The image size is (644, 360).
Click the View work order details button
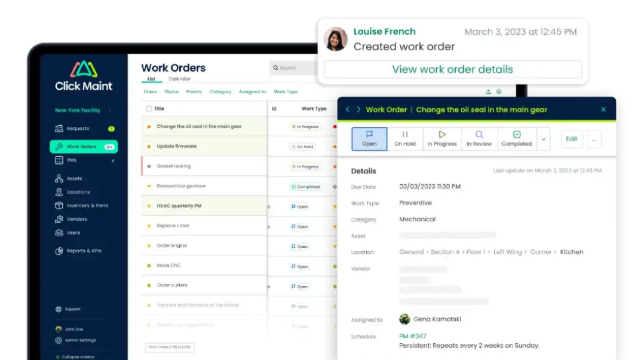point(452,69)
